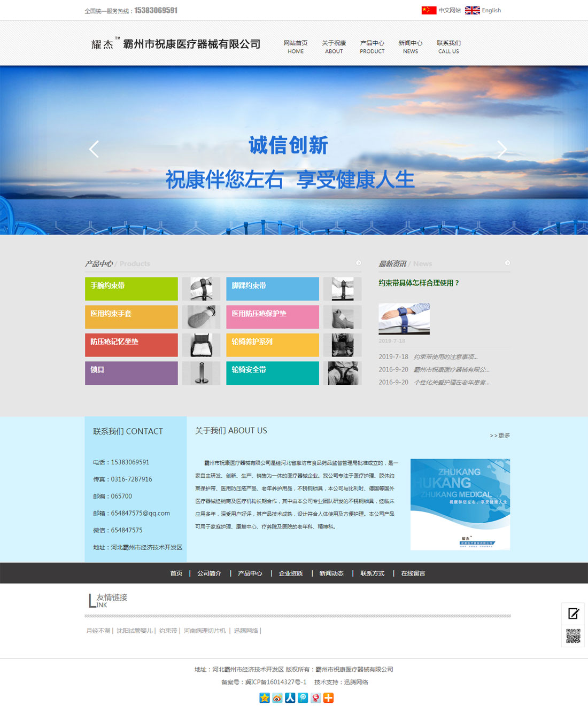Viewport: 588px width, 714px height.
Task: Click the ZHUKANG MEDICAL brochure image
Action: point(460,504)
